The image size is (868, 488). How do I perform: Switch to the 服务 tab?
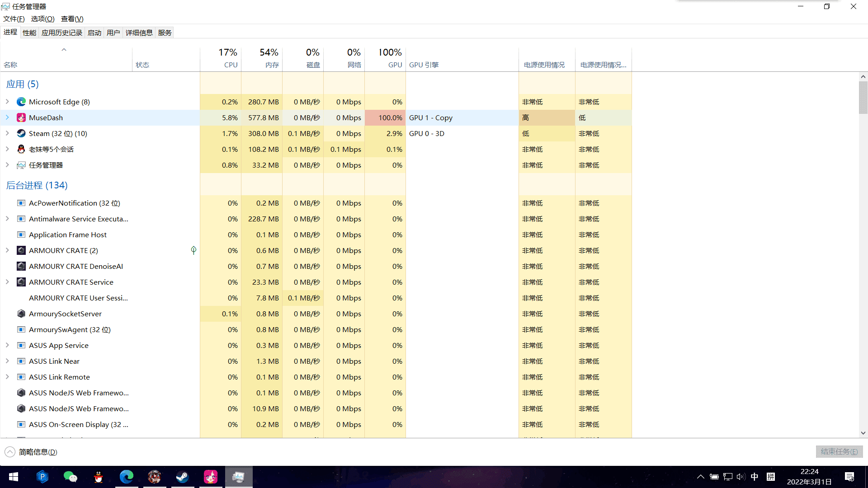(x=165, y=33)
